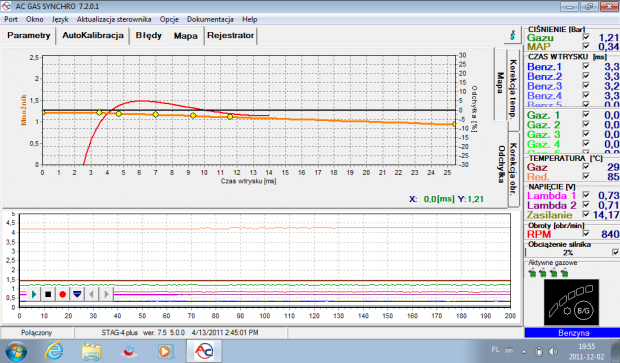620x363 pixels.
Task: Step oscilloscope forward with the right arrow
Action: click(106, 294)
